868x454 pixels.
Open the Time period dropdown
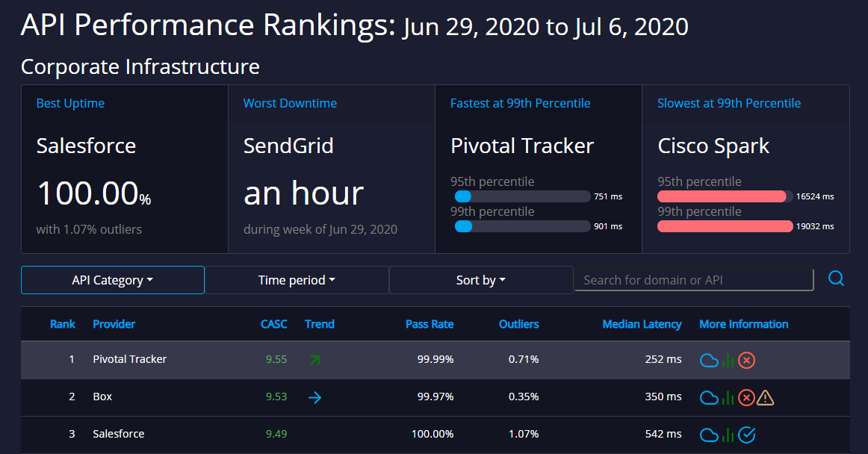tap(297, 280)
